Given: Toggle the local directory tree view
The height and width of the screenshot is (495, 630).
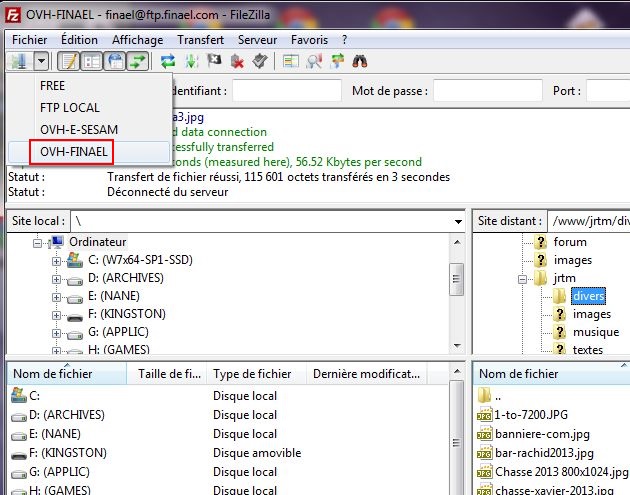Looking at the screenshot, I should tap(90, 61).
